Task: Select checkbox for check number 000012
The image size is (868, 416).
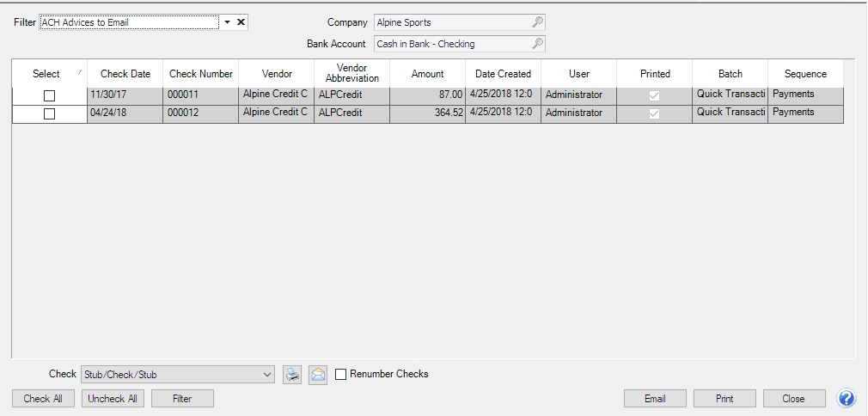Action: (x=49, y=113)
